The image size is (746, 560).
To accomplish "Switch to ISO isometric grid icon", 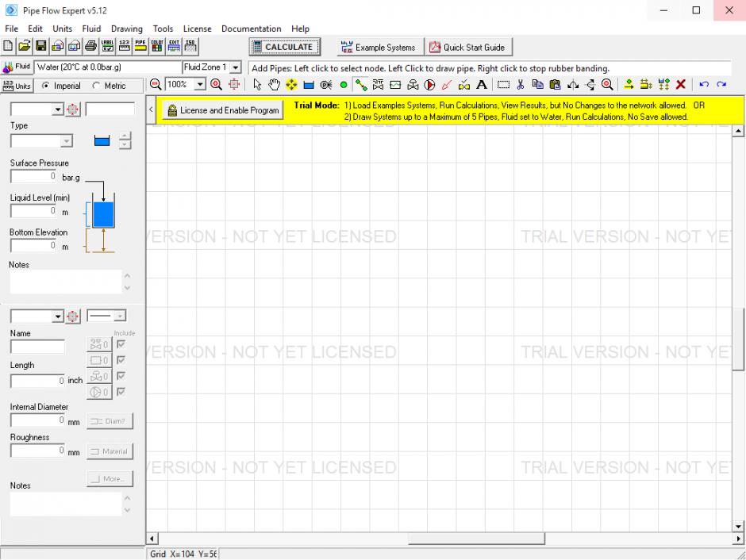I will click(190, 46).
